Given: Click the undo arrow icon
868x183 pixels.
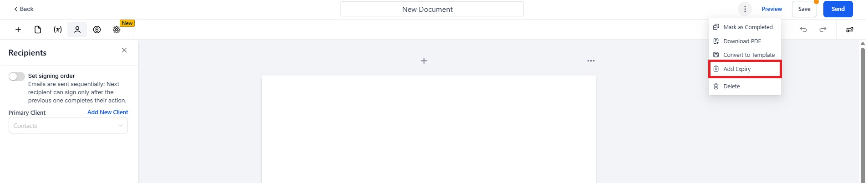Looking at the screenshot, I should pos(803,30).
